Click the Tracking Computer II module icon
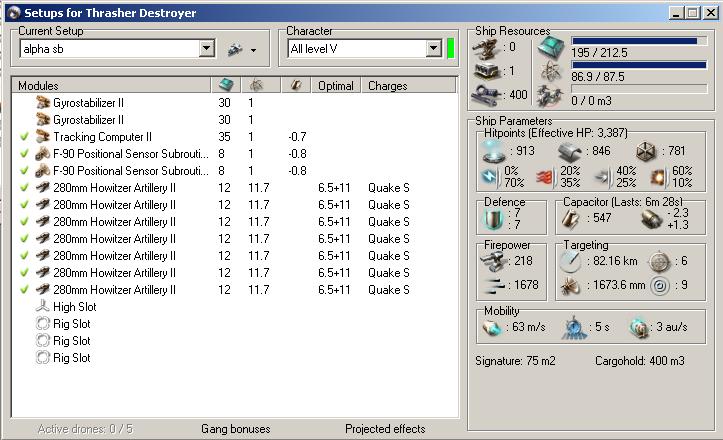This screenshot has width=723, height=440. click(43, 137)
